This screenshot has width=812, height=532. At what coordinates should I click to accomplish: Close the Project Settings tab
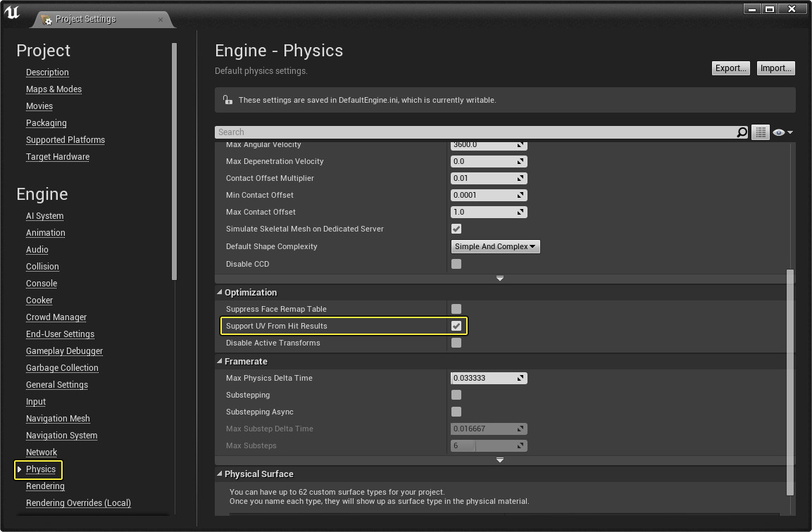pos(161,20)
